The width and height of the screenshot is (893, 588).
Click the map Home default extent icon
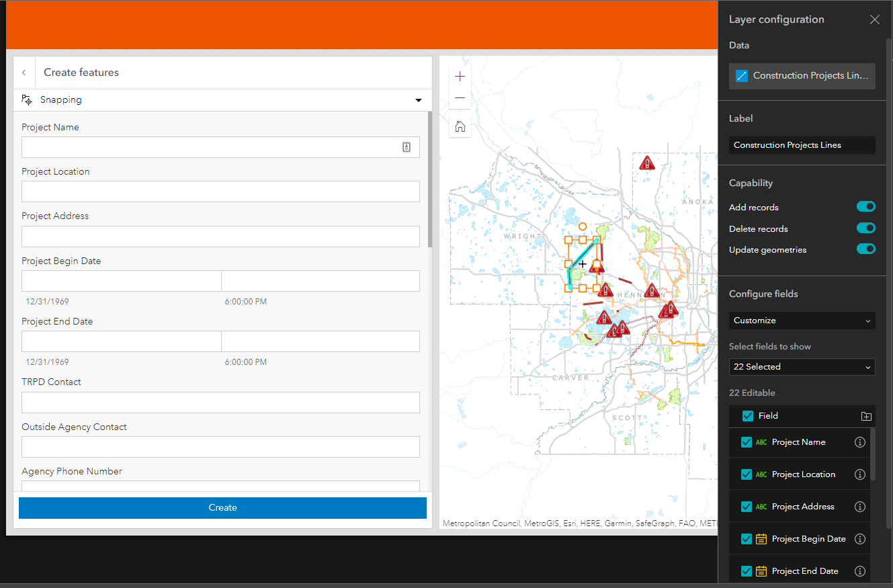click(x=460, y=126)
